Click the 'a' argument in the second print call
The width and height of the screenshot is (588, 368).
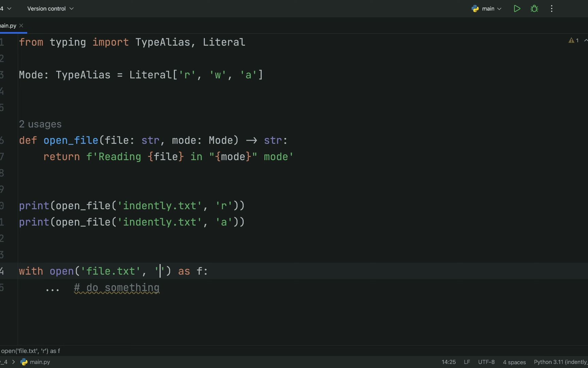(x=224, y=222)
